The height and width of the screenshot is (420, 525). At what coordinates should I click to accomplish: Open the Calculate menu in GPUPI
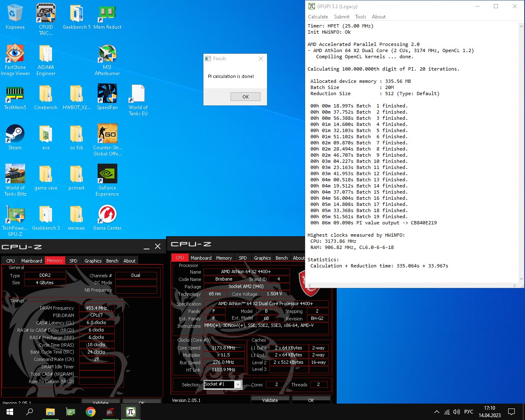pyautogui.click(x=318, y=17)
